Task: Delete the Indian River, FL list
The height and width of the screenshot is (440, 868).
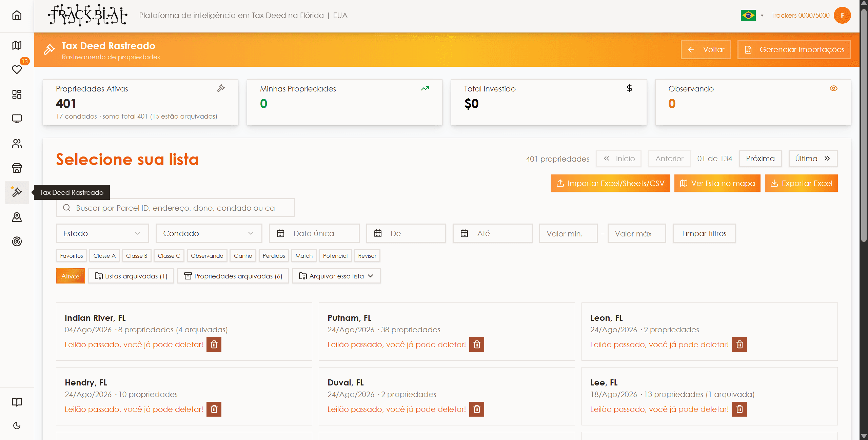Action: coord(214,344)
